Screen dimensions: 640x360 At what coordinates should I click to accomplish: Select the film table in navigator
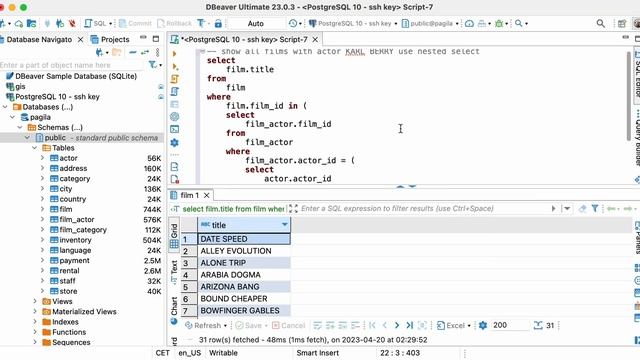click(66, 209)
